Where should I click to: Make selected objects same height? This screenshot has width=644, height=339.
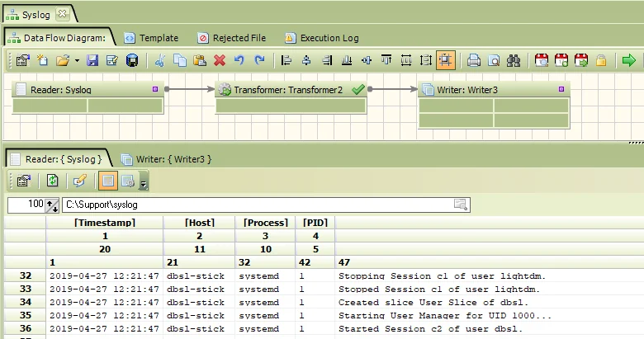pos(426,61)
